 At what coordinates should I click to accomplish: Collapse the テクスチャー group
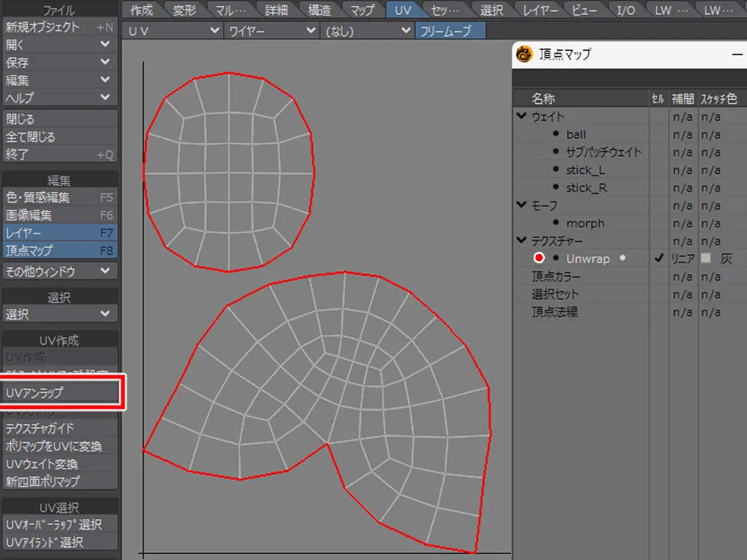coord(521,240)
